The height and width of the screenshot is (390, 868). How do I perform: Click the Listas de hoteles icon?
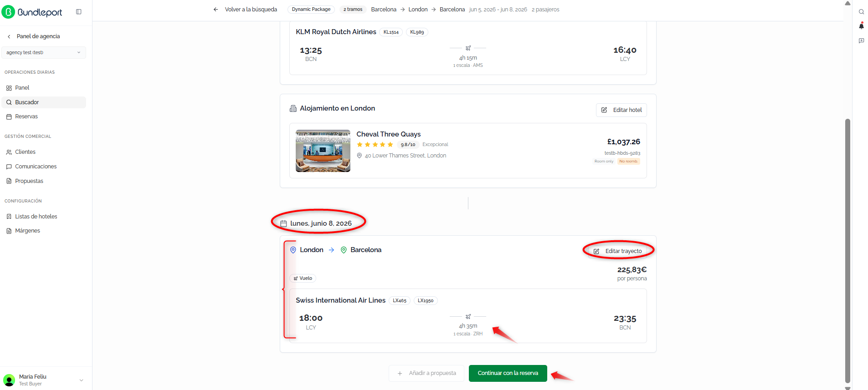[x=9, y=217]
